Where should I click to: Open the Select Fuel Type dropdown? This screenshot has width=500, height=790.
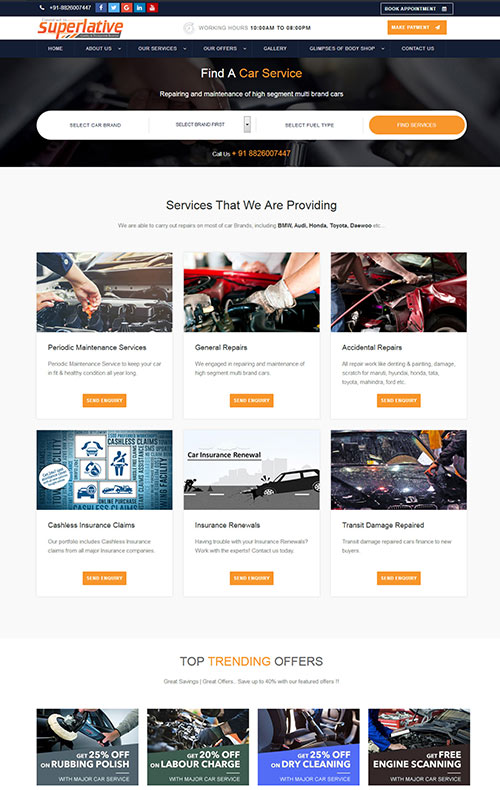(309, 125)
